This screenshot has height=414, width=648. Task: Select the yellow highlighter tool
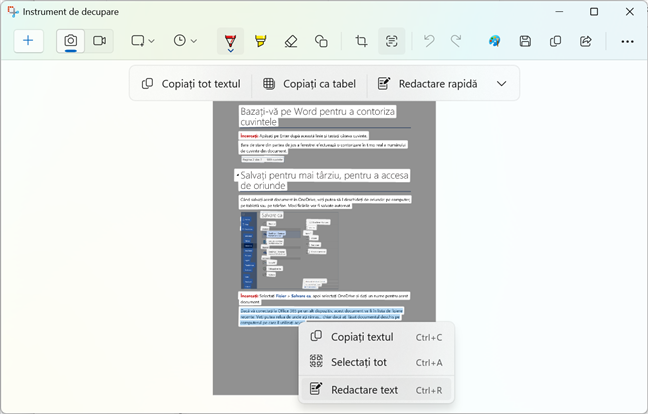260,41
